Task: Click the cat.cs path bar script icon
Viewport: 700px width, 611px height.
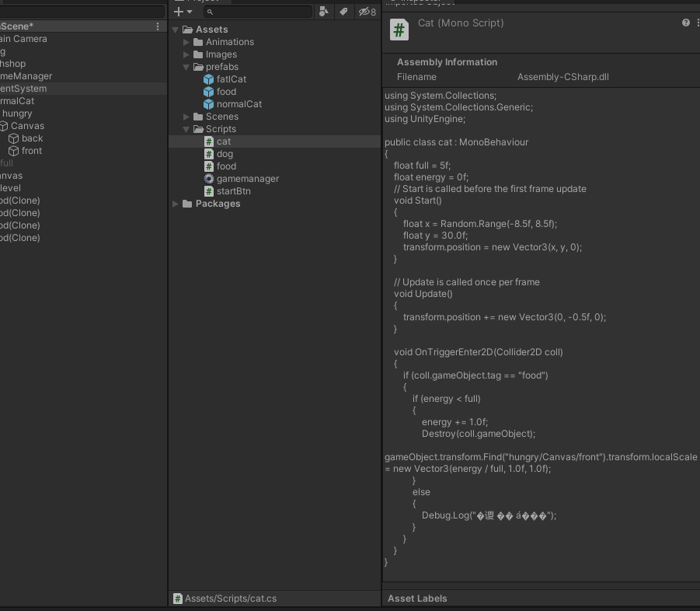Action: [178, 599]
